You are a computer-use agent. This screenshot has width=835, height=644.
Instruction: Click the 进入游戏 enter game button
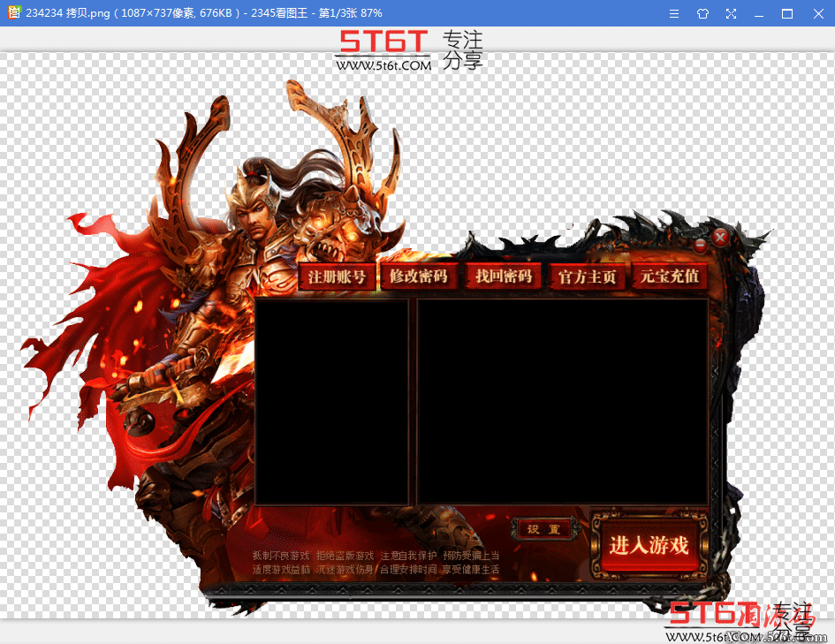pos(649,546)
